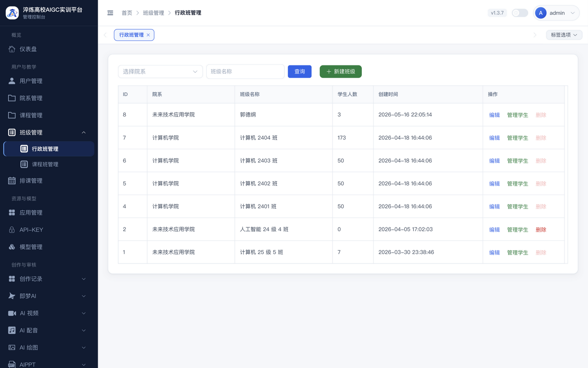
Task: Manage students for 计算机 2404 班
Action: (x=517, y=138)
